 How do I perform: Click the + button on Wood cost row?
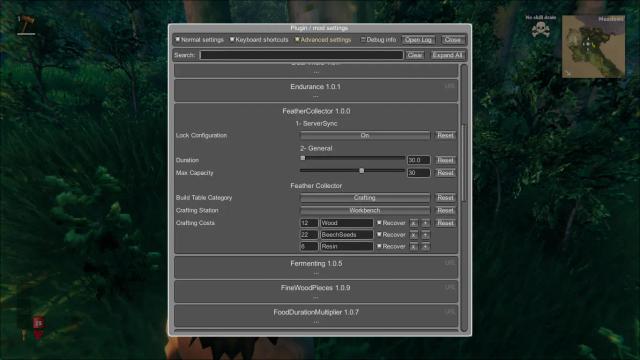pyautogui.click(x=425, y=223)
